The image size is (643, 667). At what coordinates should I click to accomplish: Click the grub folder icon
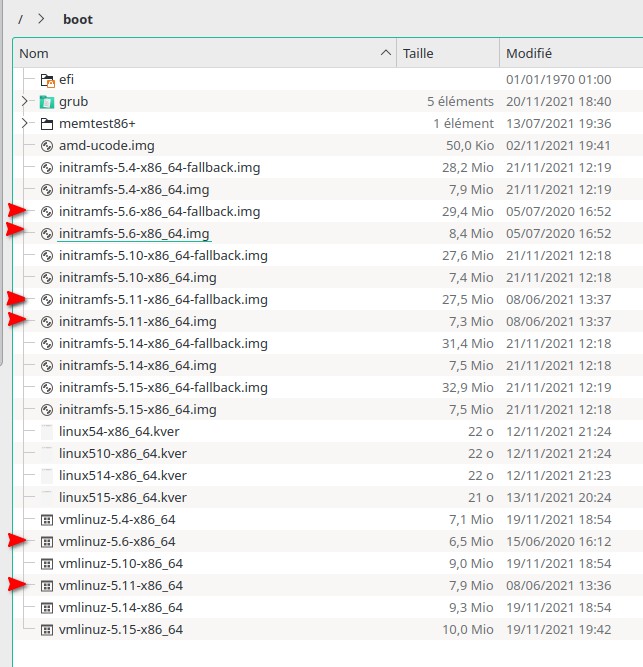[47, 102]
